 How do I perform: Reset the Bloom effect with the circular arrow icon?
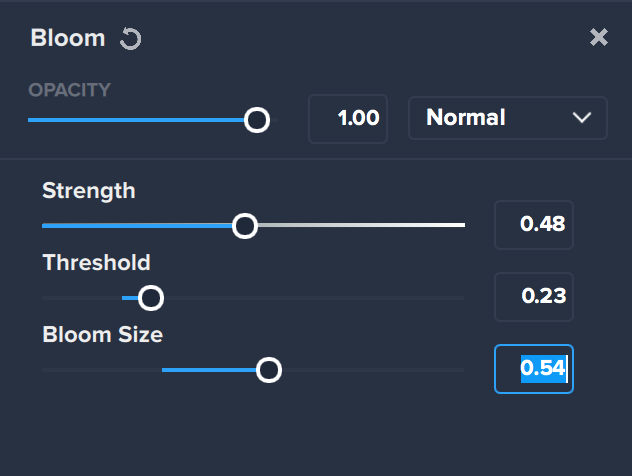click(131, 39)
